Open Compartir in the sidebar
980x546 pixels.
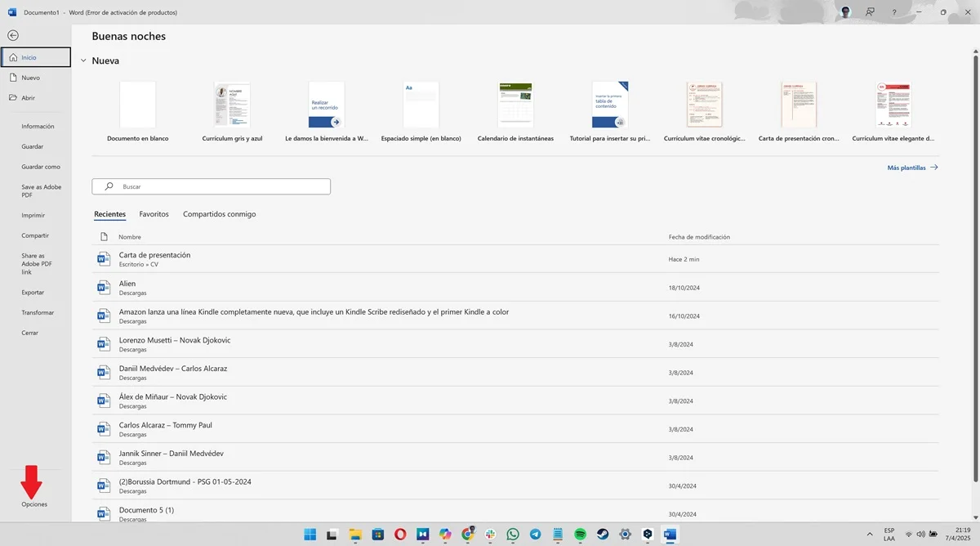[x=35, y=235]
